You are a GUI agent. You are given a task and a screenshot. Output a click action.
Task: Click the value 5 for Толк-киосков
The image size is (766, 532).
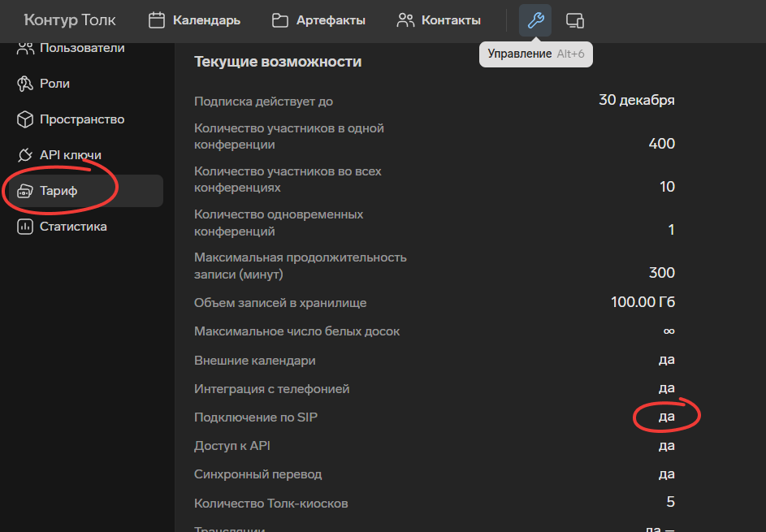point(671,502)
